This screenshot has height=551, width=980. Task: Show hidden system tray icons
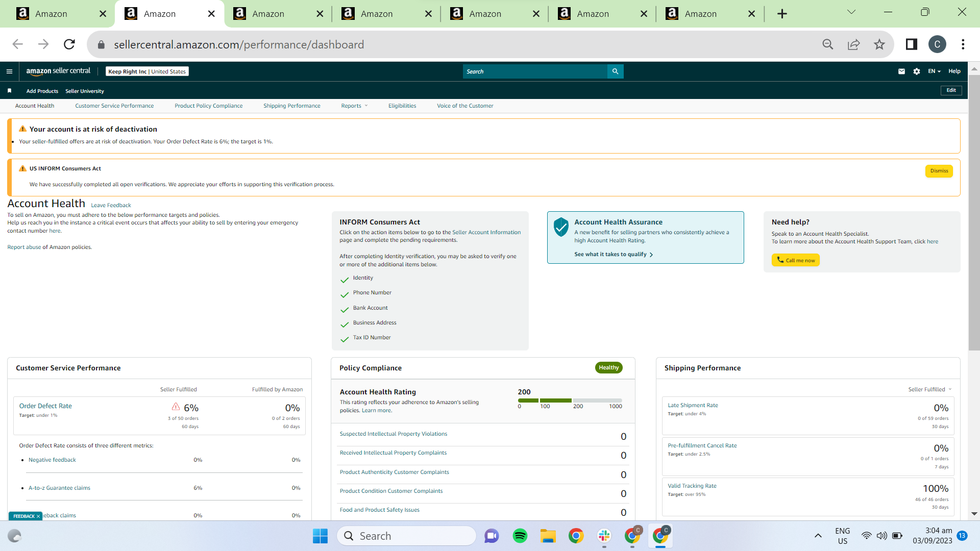coord(818,536)
